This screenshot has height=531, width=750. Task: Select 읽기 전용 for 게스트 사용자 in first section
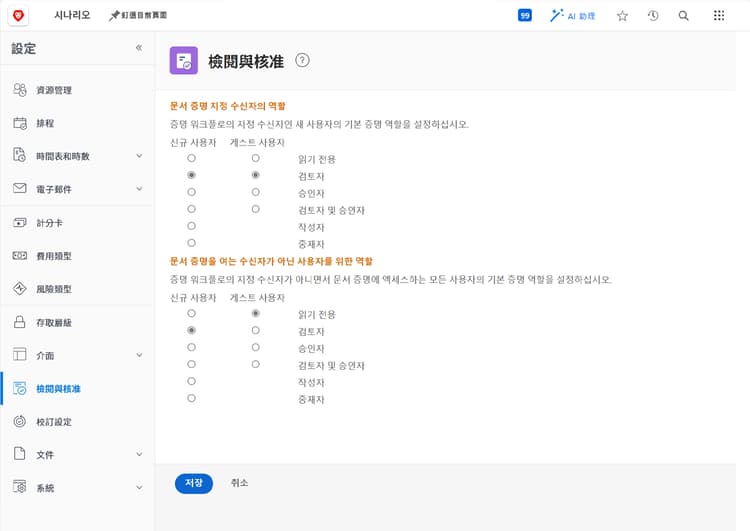pos(256,158)
